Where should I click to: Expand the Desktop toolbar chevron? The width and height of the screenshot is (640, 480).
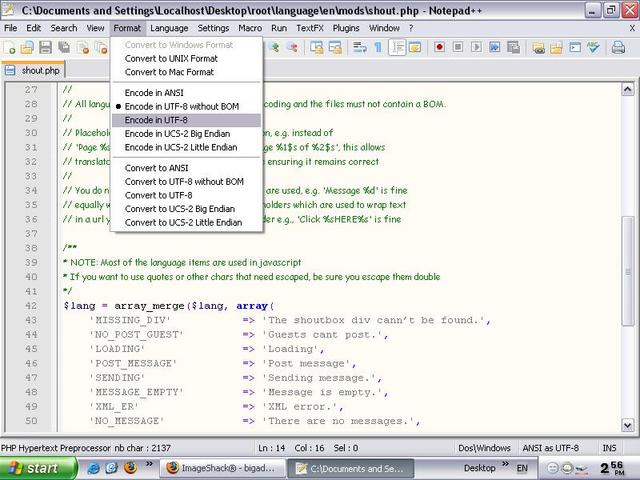coord(505,464)
